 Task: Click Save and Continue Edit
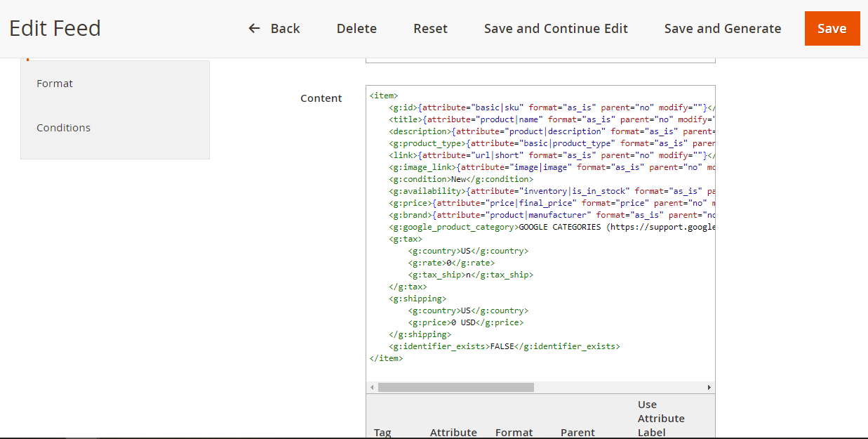(x=556, y=29)
